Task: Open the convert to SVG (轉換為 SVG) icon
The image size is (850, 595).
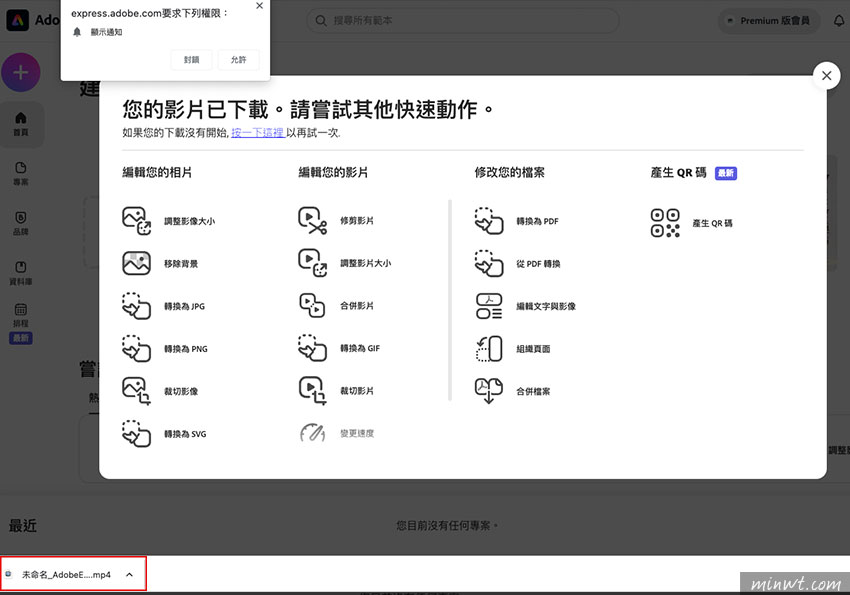Action: coord(137,434)
